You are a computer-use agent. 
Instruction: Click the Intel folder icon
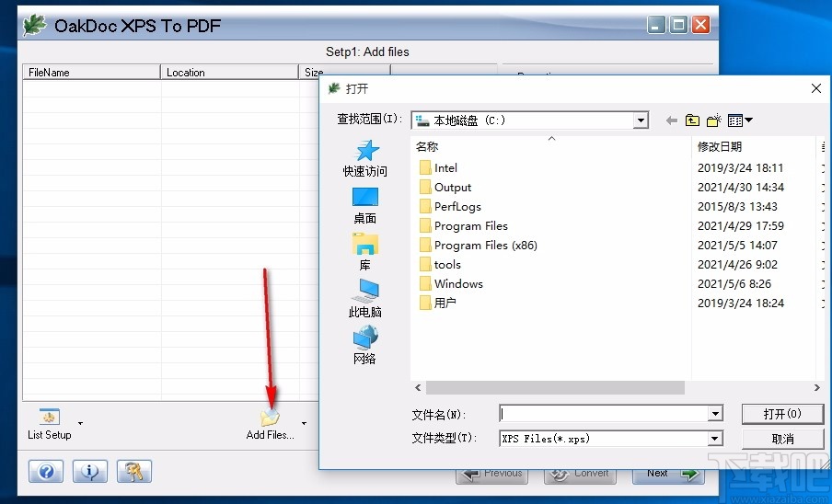pyautogui.click(x=424, y=168)
